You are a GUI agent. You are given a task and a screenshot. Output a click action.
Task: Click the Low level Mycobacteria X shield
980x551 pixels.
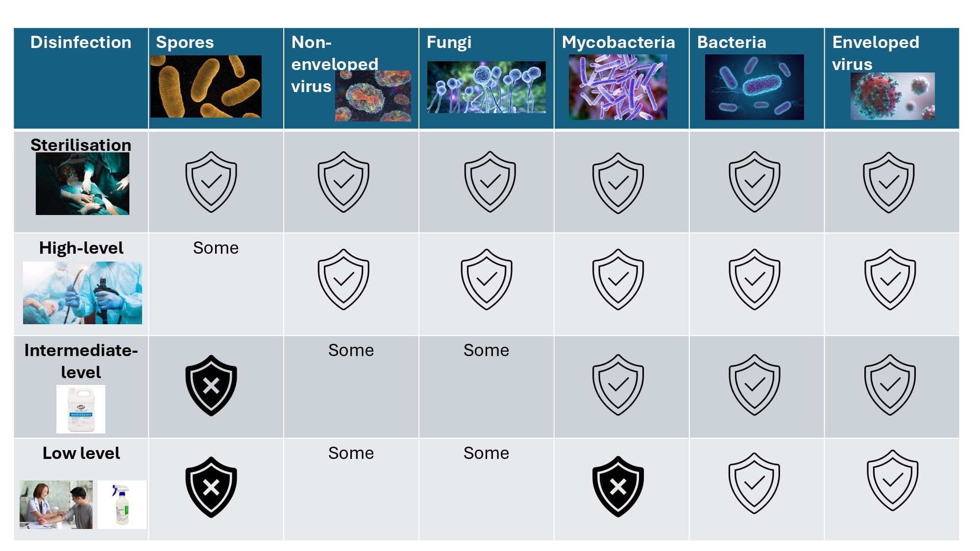[618, 487]
